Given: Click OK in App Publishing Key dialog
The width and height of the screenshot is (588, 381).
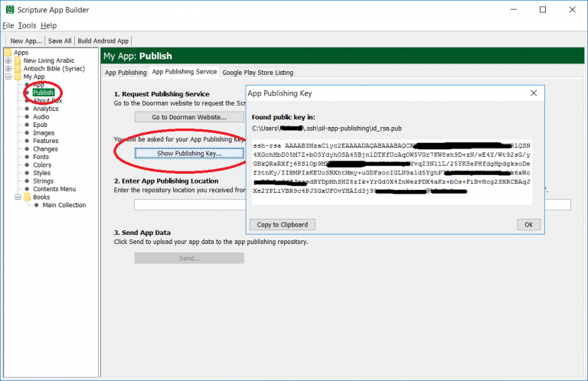Looking at the screenshot, I should (x=529, y=224).
